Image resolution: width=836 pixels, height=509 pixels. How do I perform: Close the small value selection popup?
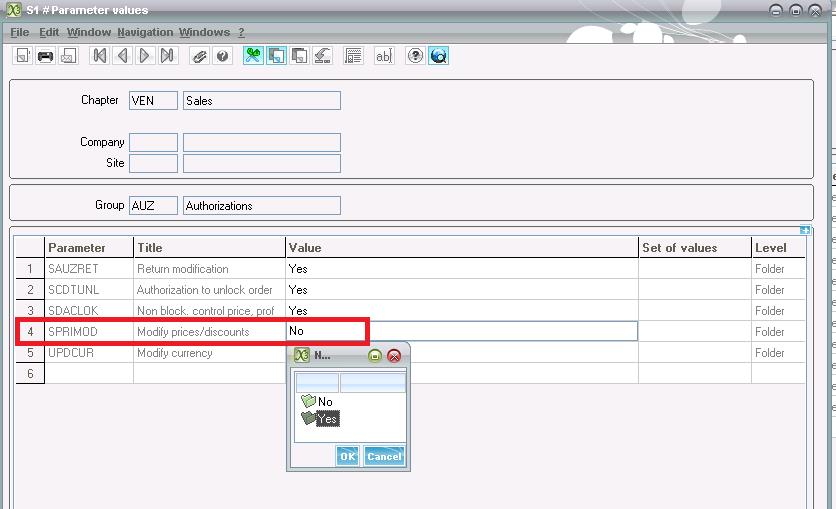[393, 356]
